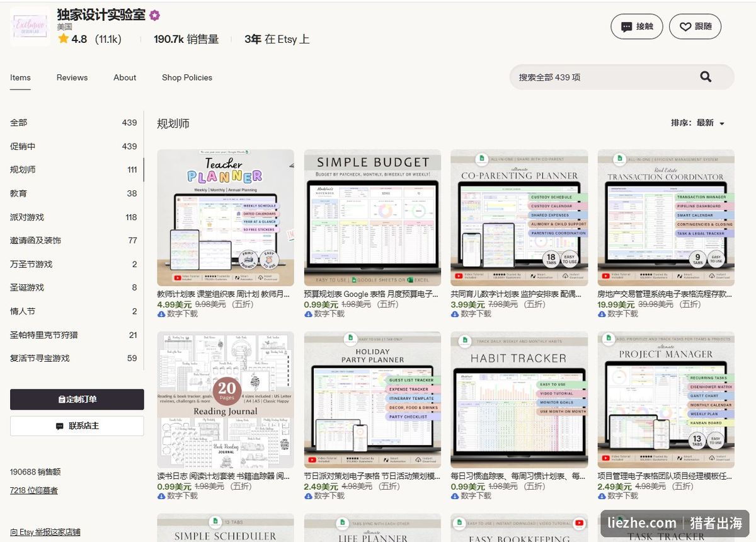
Task: Click the search magnifier icon
Action: tap(706, 77)
